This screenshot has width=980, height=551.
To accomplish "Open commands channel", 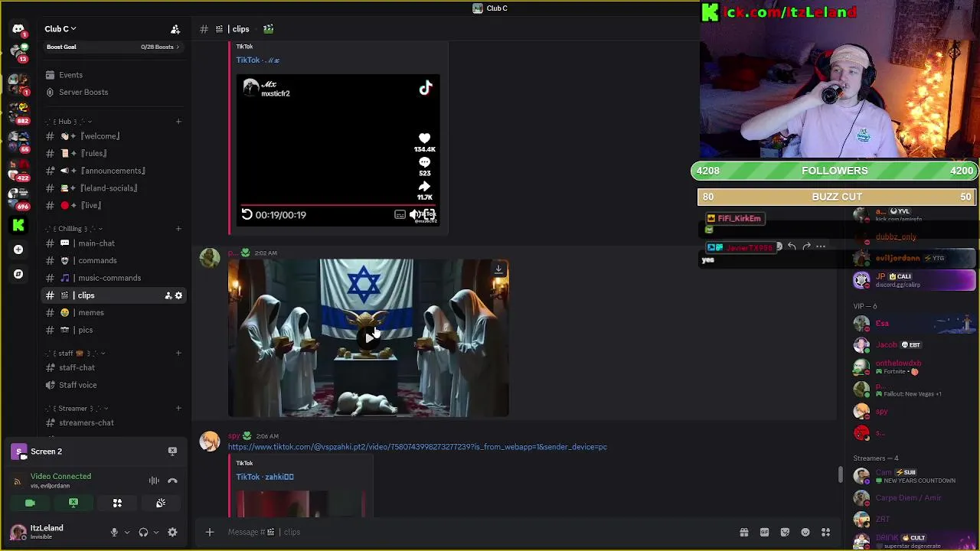I will tap(113, 260).
